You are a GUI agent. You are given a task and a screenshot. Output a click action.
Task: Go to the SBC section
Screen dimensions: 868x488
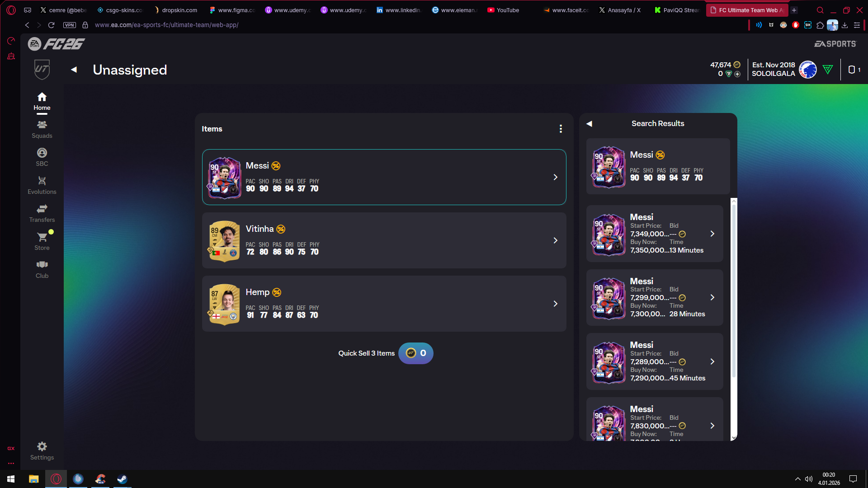tap(42, 157)
